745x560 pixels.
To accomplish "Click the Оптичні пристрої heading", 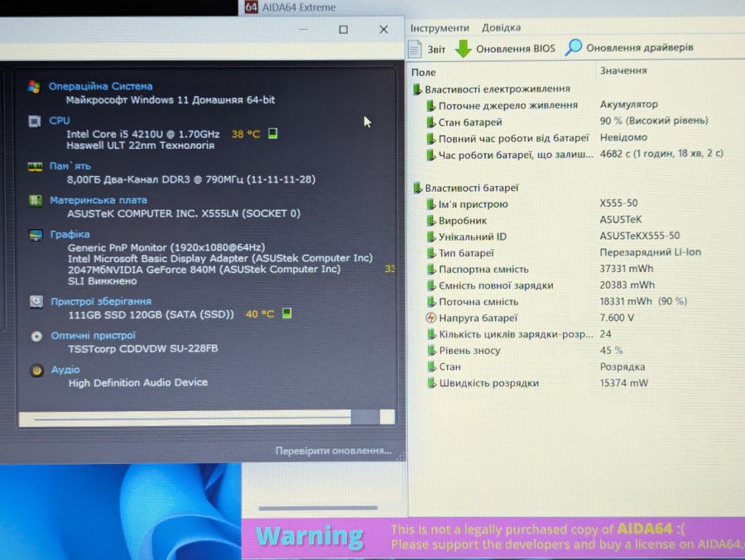I will (x=94, y=336).
